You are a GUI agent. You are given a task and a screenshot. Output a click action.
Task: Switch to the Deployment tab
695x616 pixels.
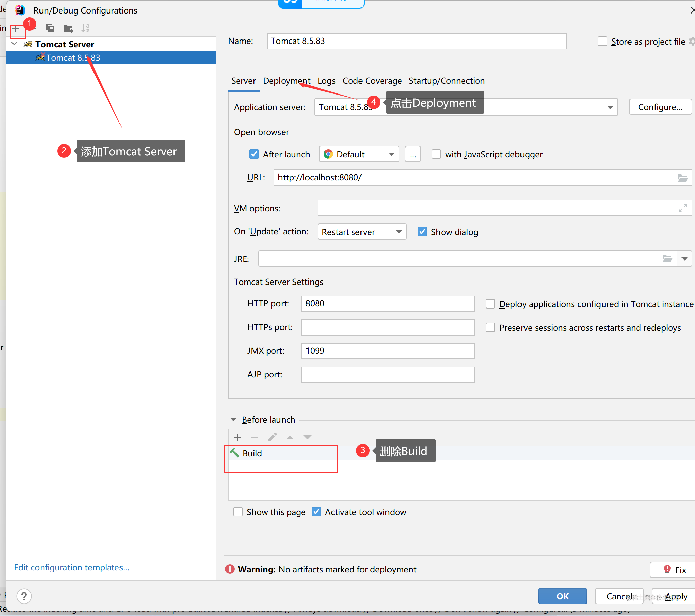(x=286, y=81)
